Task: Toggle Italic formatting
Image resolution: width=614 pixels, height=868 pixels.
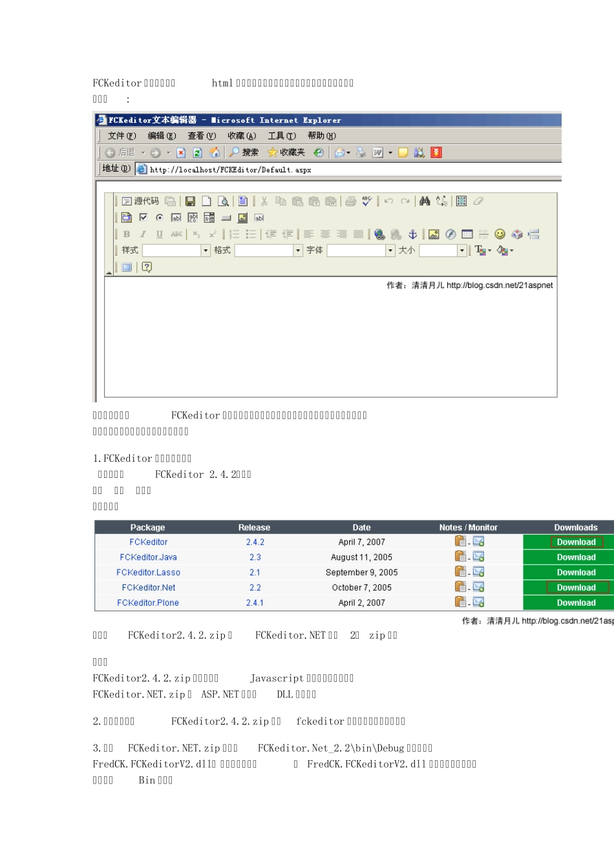Action: [x=143, y=234]
